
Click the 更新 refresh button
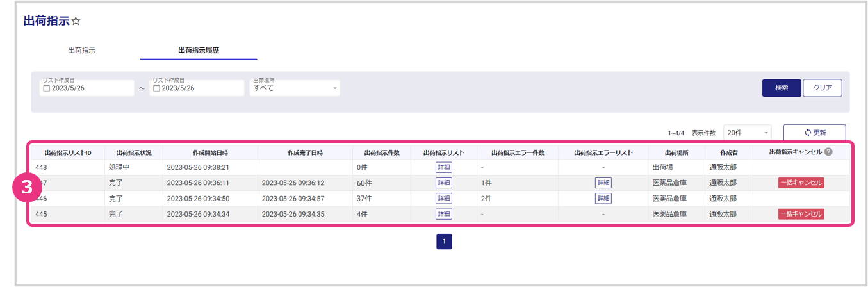(814, 133)
